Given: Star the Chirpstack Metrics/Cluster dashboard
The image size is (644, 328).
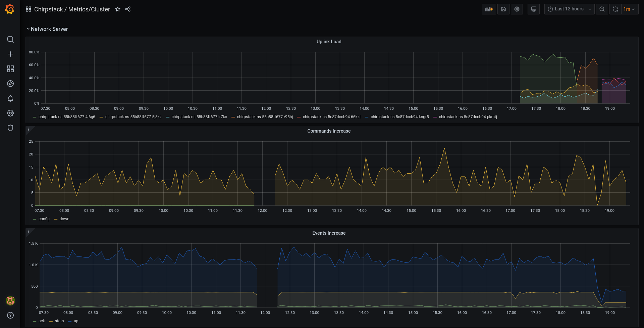Looking at the screenshot, I should [118, 9].
